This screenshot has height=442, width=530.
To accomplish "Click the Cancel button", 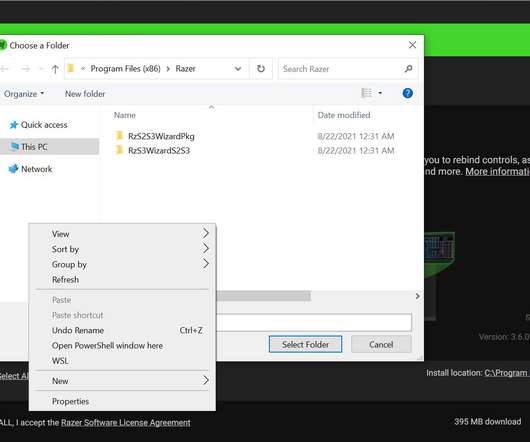I will tap(381, 344).
